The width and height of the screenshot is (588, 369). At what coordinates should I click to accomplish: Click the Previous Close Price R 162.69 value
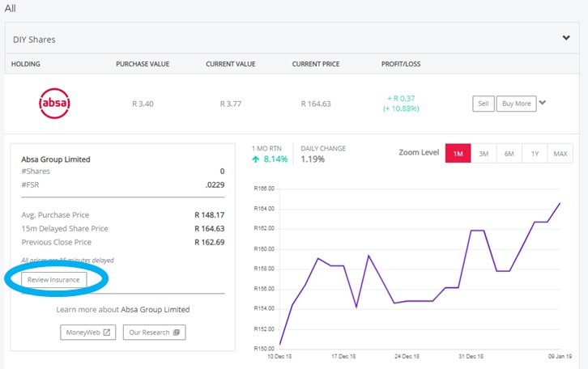(210, 243)
